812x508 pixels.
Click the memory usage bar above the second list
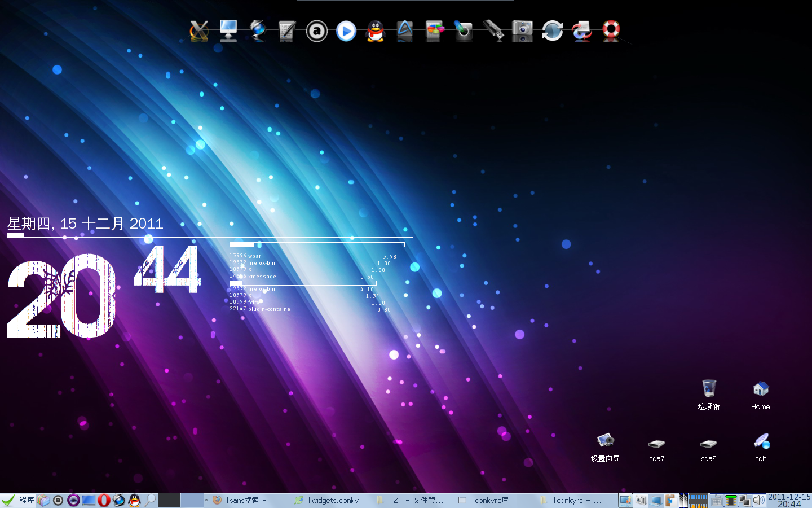(303, 283)
